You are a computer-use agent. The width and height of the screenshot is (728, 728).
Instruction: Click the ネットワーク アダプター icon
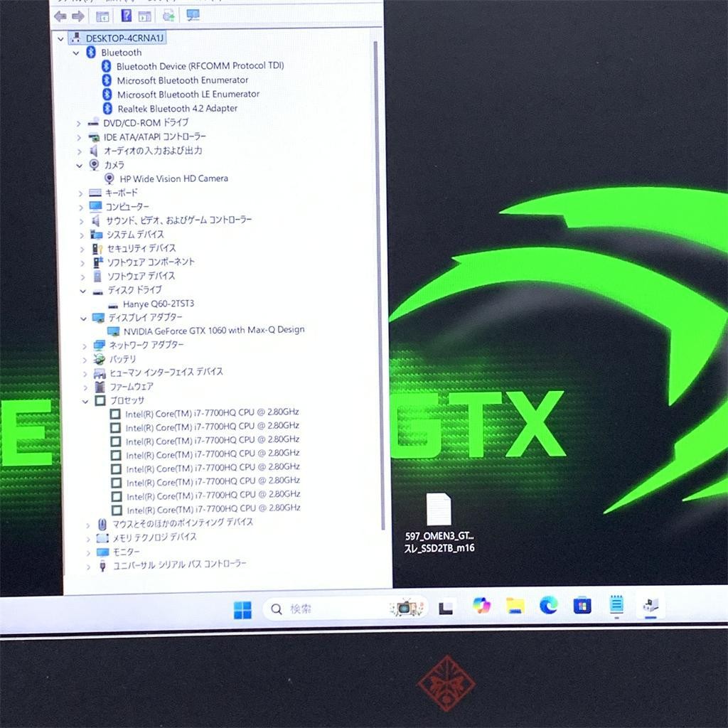tap(100, 346)
